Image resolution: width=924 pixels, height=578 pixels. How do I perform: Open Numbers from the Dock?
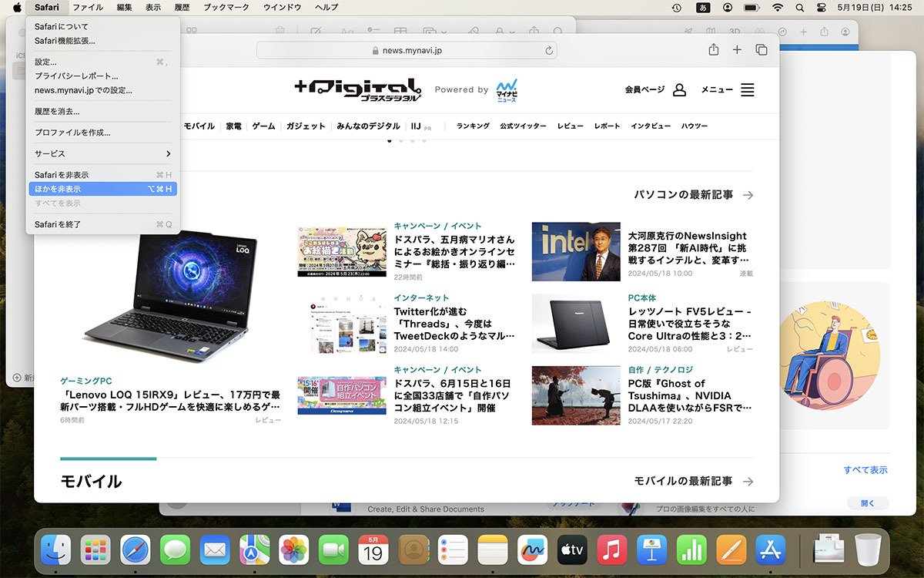pyautogui.click(x=691, y=550)
